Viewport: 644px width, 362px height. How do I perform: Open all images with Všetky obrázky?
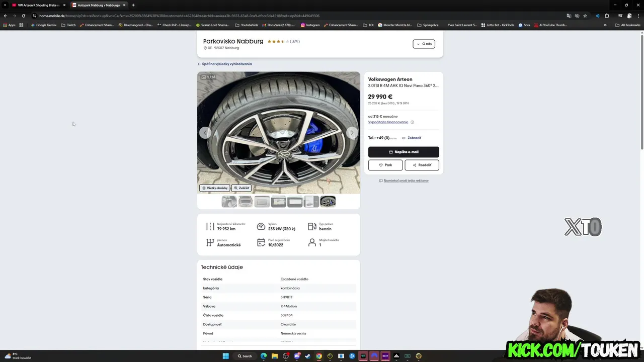tap(215, 188)
